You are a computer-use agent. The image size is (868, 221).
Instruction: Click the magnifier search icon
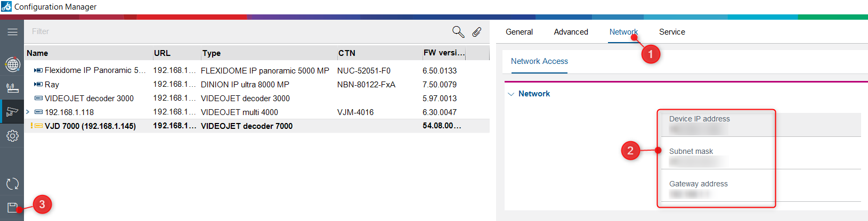pyautogui.click(x=458, y=32)
